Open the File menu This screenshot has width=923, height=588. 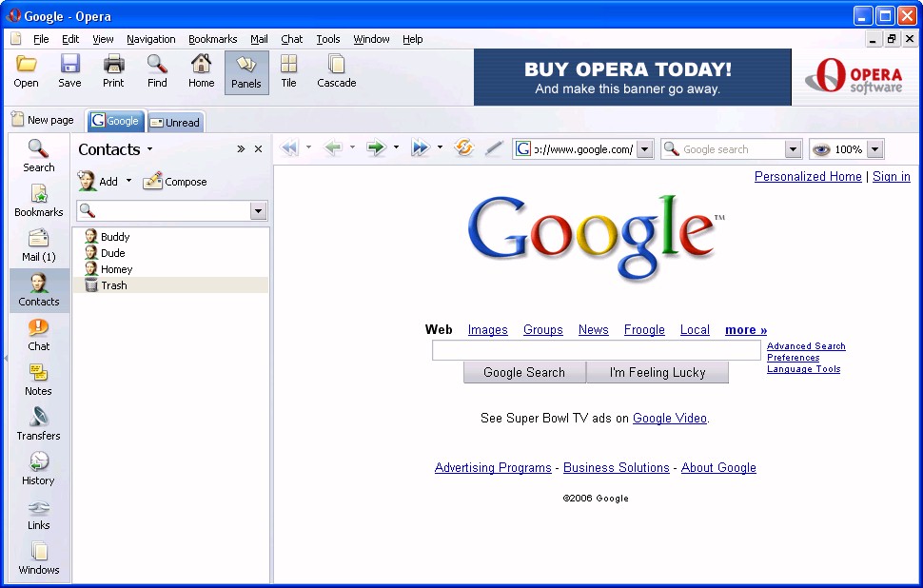(x=41, y=39)
